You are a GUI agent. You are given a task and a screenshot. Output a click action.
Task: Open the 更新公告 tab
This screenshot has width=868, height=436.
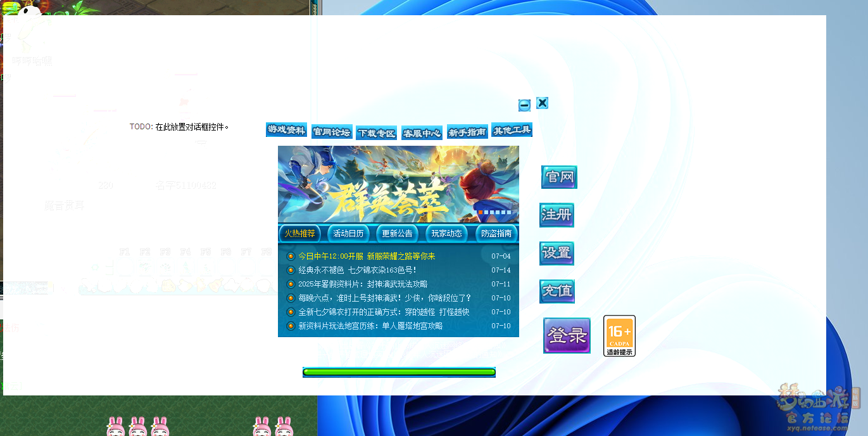coord(397,233)
